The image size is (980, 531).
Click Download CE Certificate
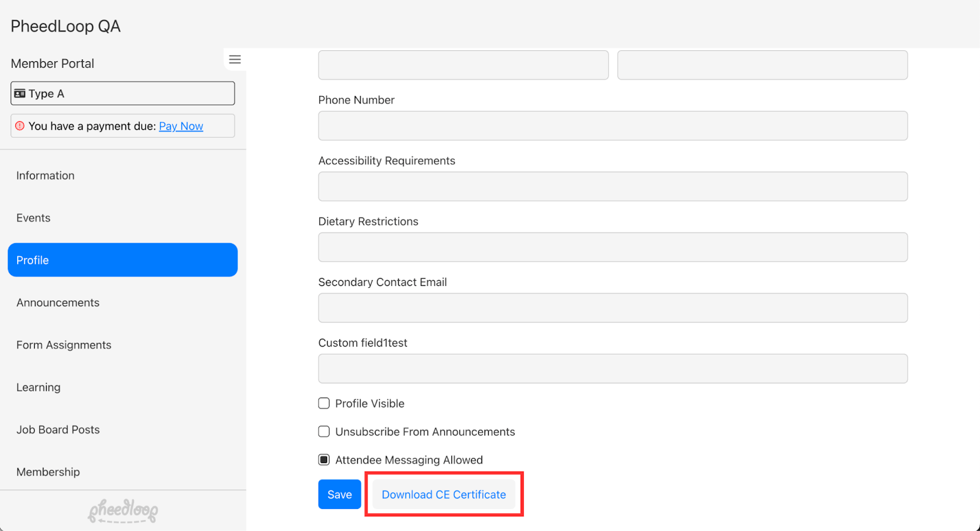click(x=444, y=494)
